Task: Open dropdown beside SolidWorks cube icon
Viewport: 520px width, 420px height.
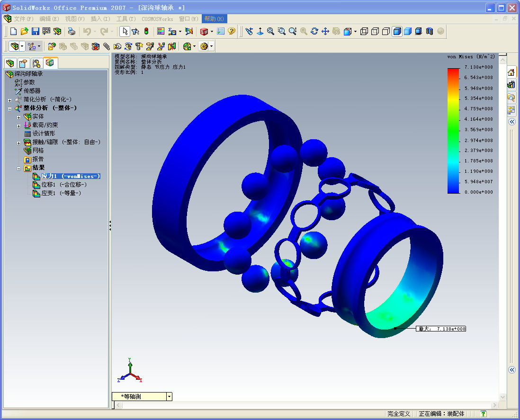Action: point(212,32)
